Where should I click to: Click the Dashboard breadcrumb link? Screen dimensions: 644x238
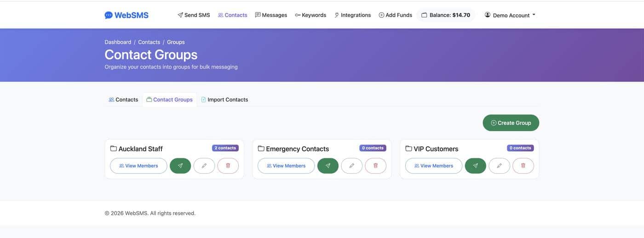[118, 42]
